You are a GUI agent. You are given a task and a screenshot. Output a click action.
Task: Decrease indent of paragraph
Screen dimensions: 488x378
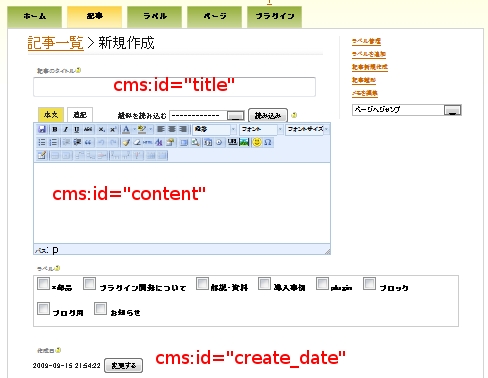click(66, 142)
